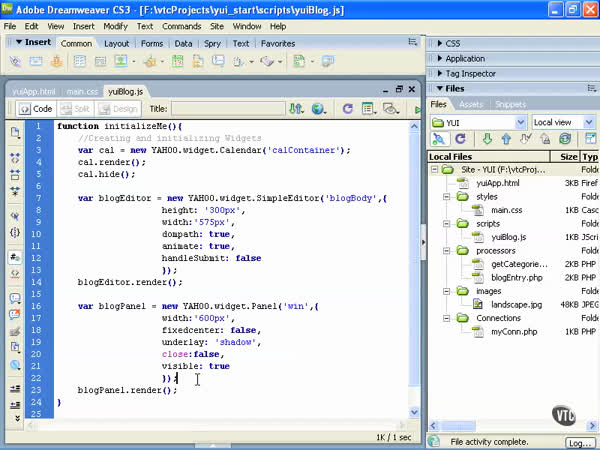
Task: Click the Open Documents icon in coding toolbar
Action: [x=15, y=132]
